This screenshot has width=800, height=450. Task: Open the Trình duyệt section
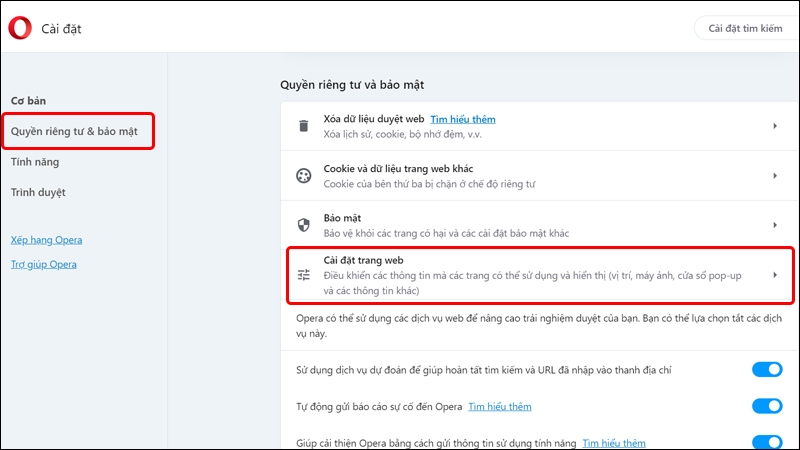[38, 193]
